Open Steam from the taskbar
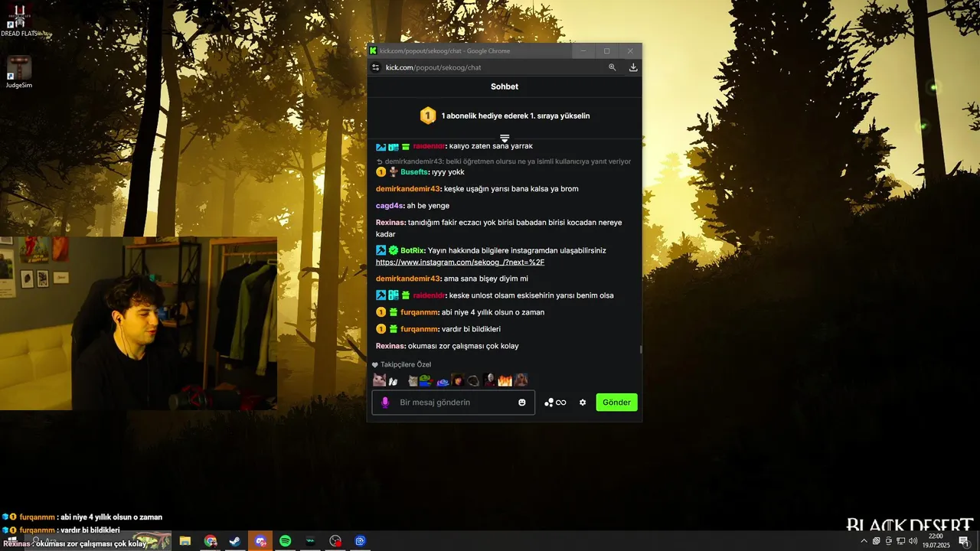The image size is (980, 551). tap(235, 541)
